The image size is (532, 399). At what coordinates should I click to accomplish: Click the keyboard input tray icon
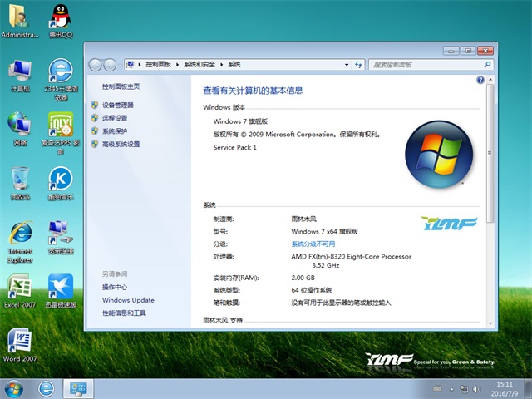point(437,389)
